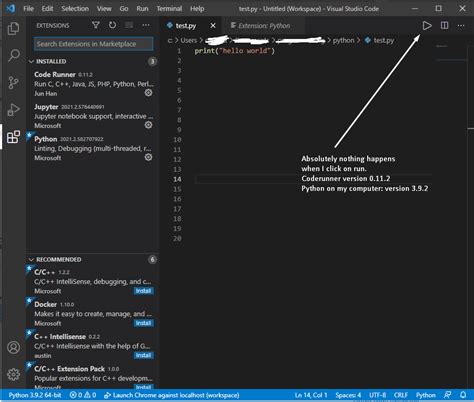Show errors and warnings in status bar
Image resolution: width=474 pixels, height=402 pixels.
(83, 395)
